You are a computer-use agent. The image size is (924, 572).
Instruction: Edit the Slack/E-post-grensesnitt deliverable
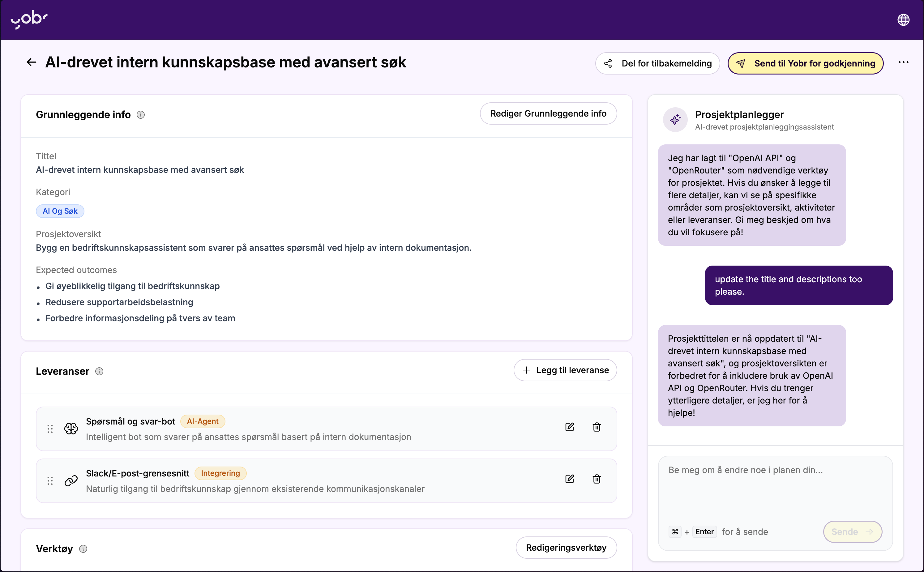coord(569,479)
